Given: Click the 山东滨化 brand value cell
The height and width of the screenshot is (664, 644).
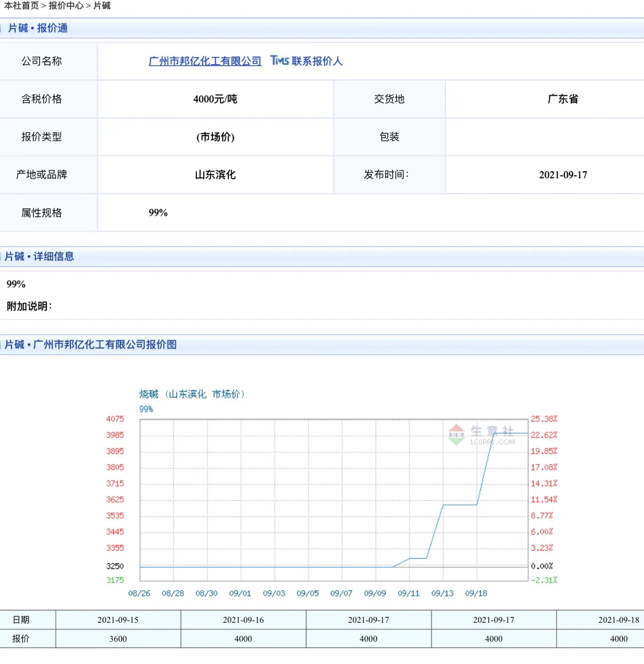Looking at the screenshot, I should [x=215, y=175].
